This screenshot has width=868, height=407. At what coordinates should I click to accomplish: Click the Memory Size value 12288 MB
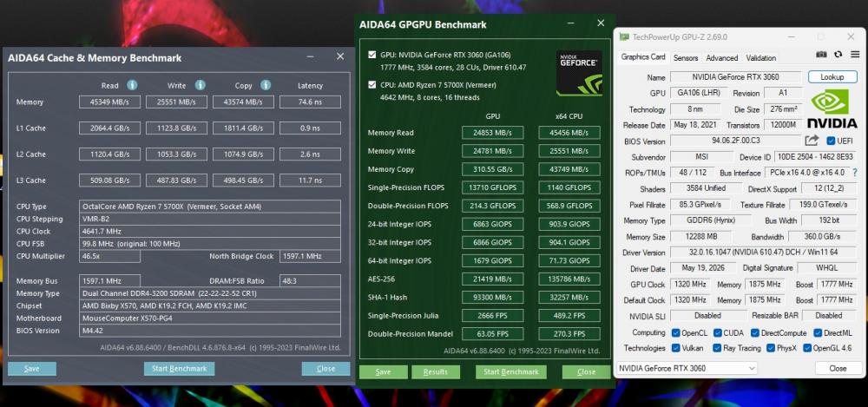pyautogui.click(x=702, y=236)
